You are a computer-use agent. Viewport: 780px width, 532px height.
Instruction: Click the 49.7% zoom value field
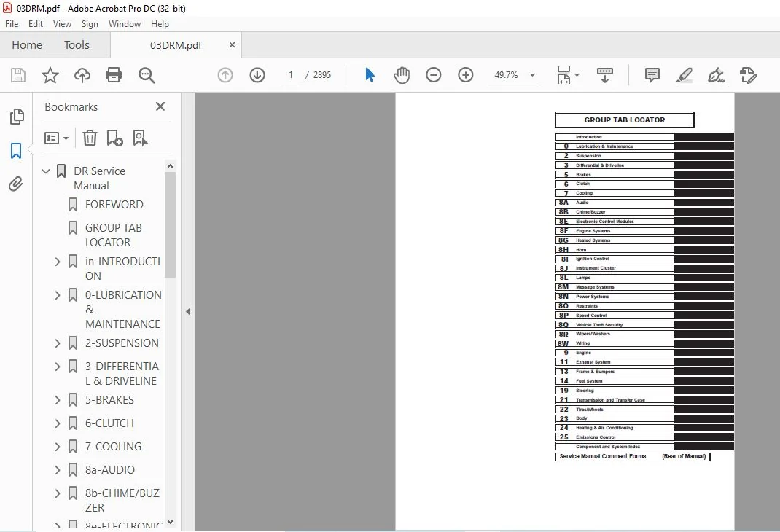506,75
